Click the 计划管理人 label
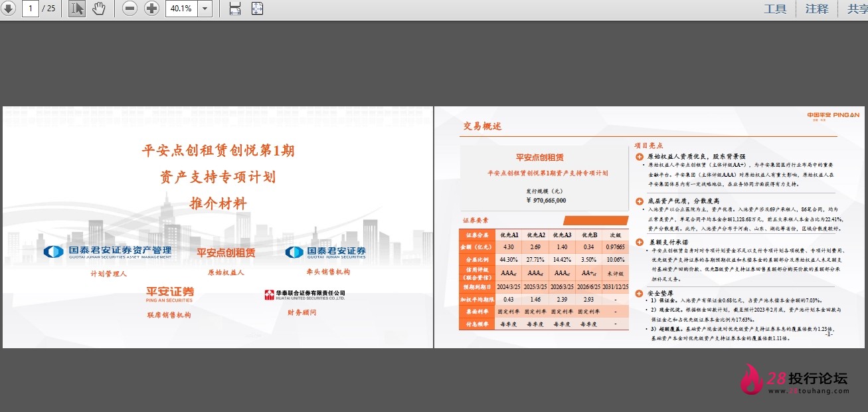 [x=109, y=273]
